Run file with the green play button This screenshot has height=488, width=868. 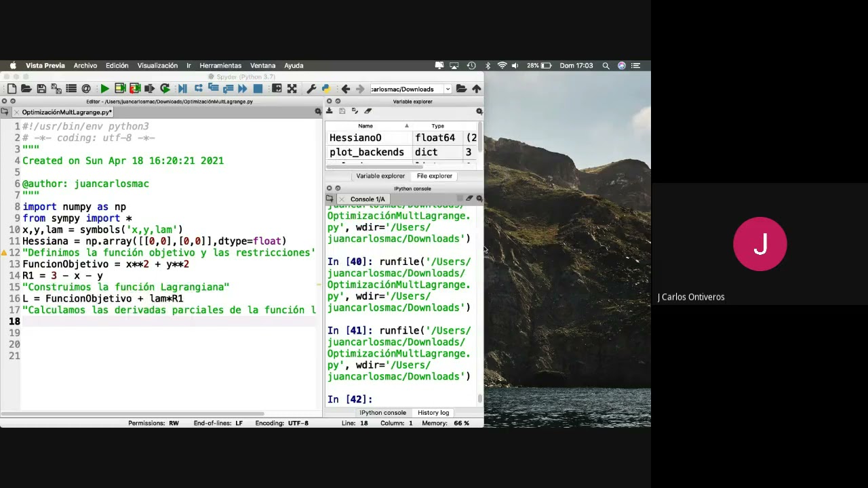click(104, 89)
